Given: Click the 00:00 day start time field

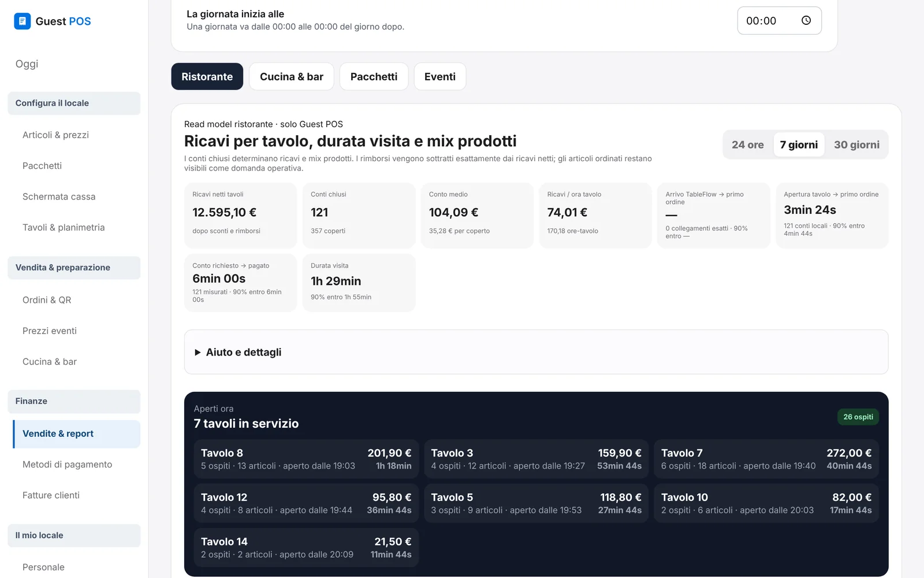Looking at the screenshot, I should click(779, 21).
